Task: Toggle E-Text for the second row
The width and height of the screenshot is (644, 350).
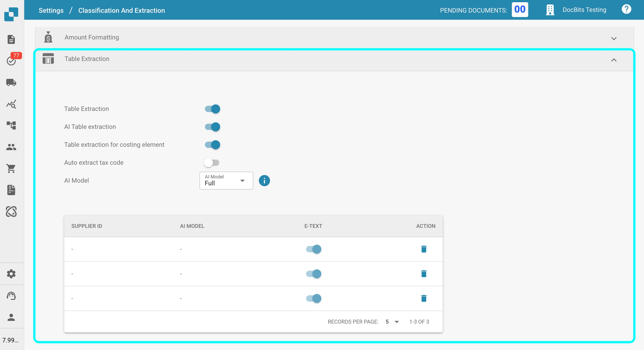Action: (x=314, y=274)
